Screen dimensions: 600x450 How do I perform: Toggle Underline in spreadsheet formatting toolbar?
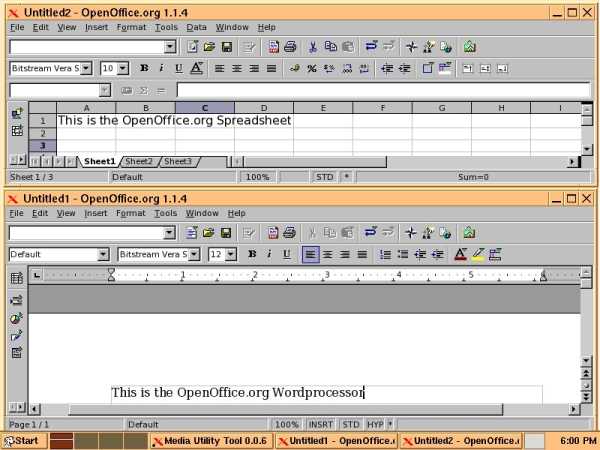click(179, 68)
